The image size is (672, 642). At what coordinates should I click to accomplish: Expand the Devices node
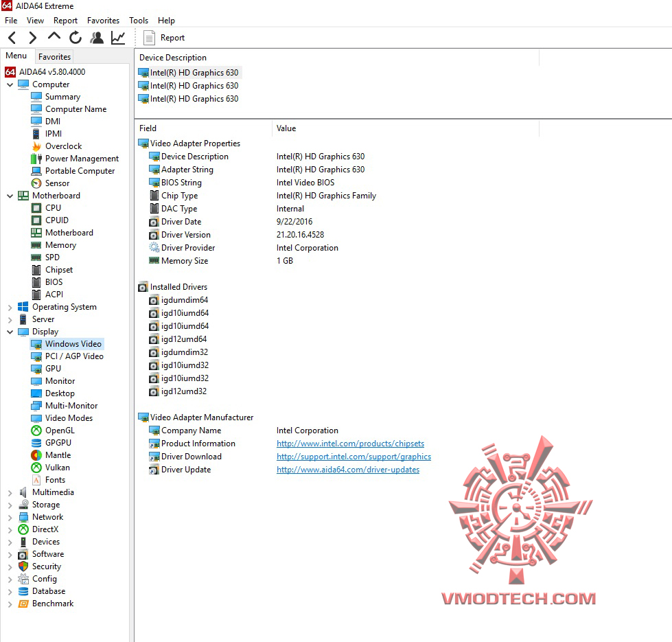coord(10,542)
